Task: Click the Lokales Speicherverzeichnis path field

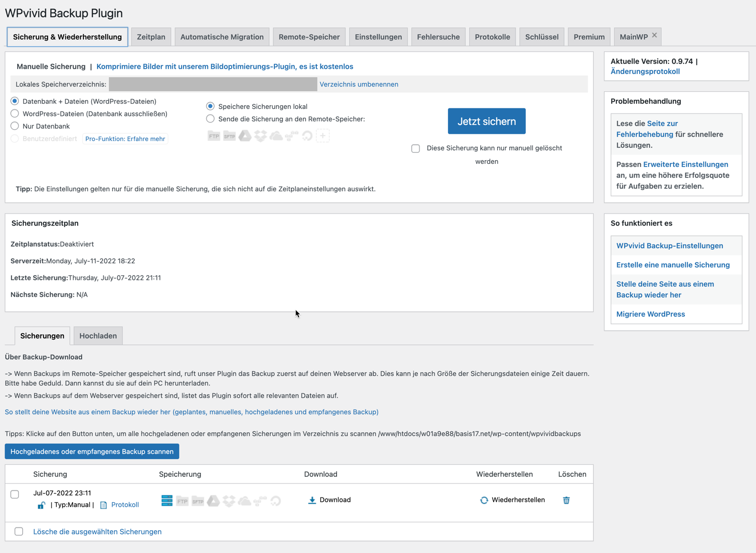Action: click(213, 84)
